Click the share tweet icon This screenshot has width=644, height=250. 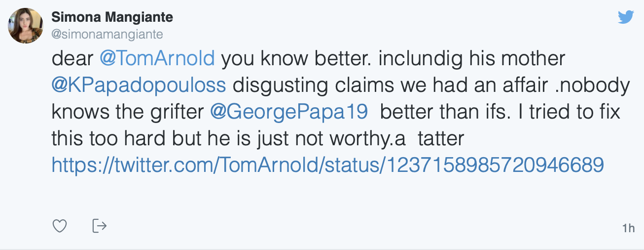[x=100, y=226]
